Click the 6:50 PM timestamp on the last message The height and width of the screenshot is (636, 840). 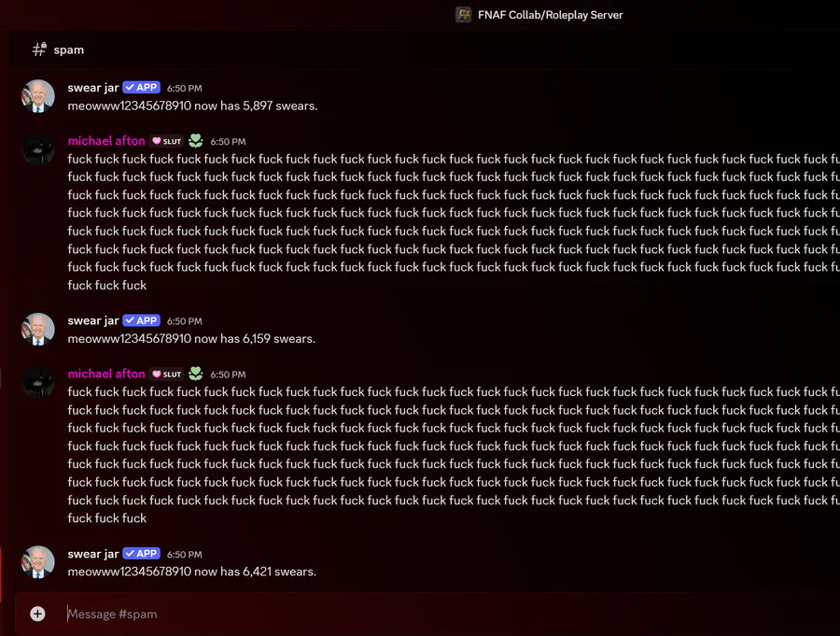click(x=184, y=555)
